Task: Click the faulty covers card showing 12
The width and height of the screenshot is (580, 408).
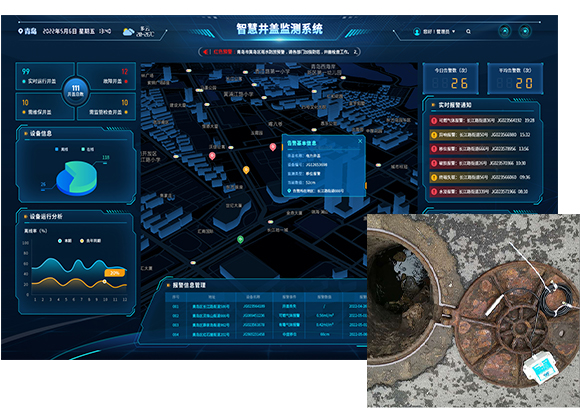Action: [107, 76]
